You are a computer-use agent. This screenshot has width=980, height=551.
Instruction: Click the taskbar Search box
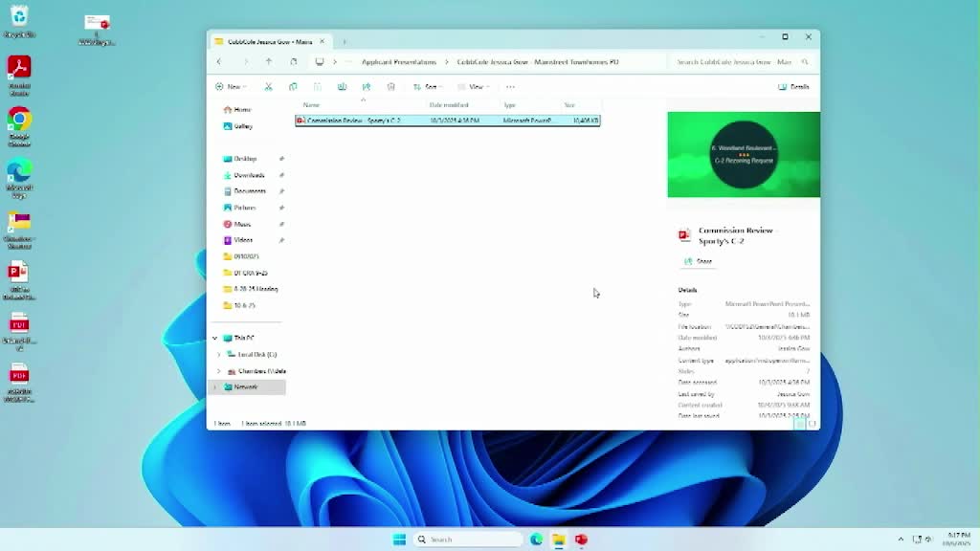[x=467, y=540]
